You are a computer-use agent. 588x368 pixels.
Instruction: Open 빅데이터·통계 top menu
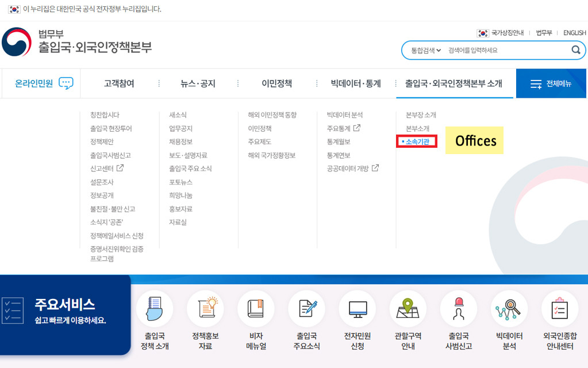[355, 84]
